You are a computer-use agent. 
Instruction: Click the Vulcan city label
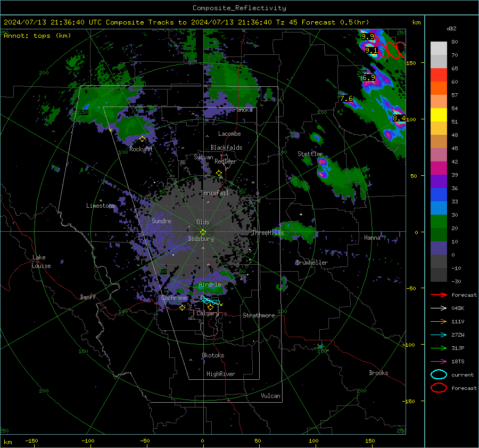[x=270, y=396]
